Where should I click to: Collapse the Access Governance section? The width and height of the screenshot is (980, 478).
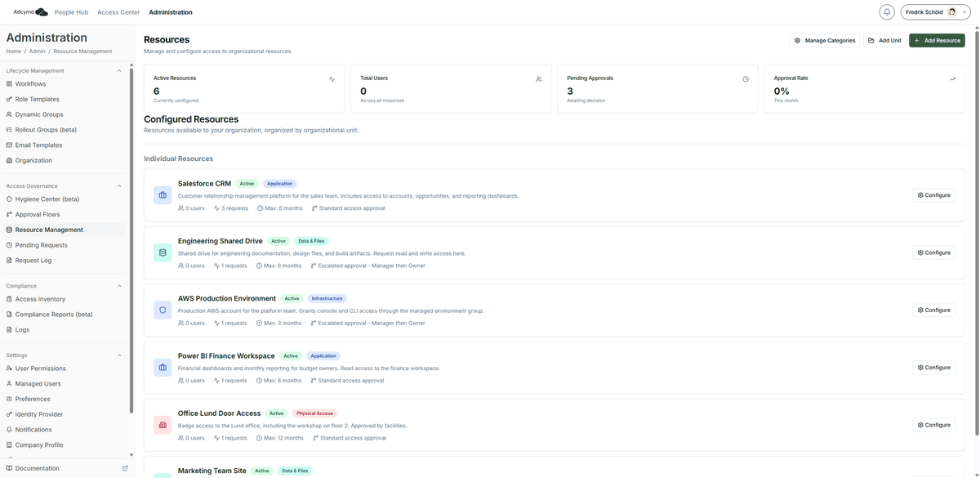pyautogui.click(x=119, y=186)
